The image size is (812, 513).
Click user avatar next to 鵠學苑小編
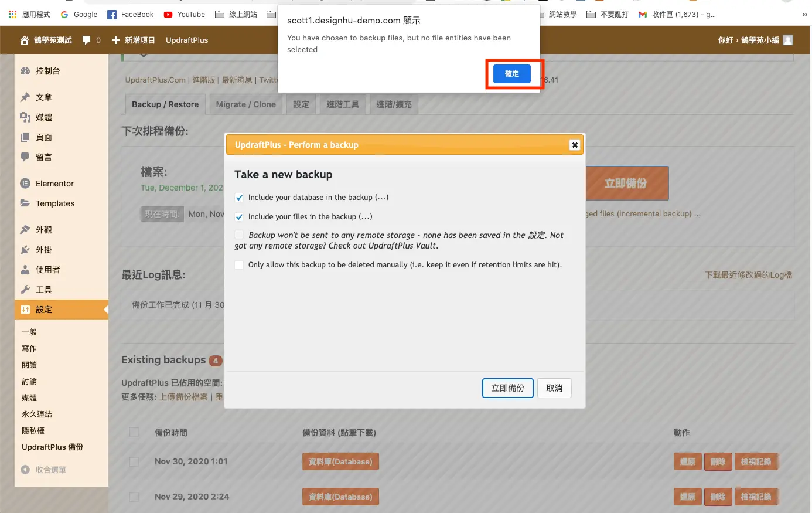[788, 40]
